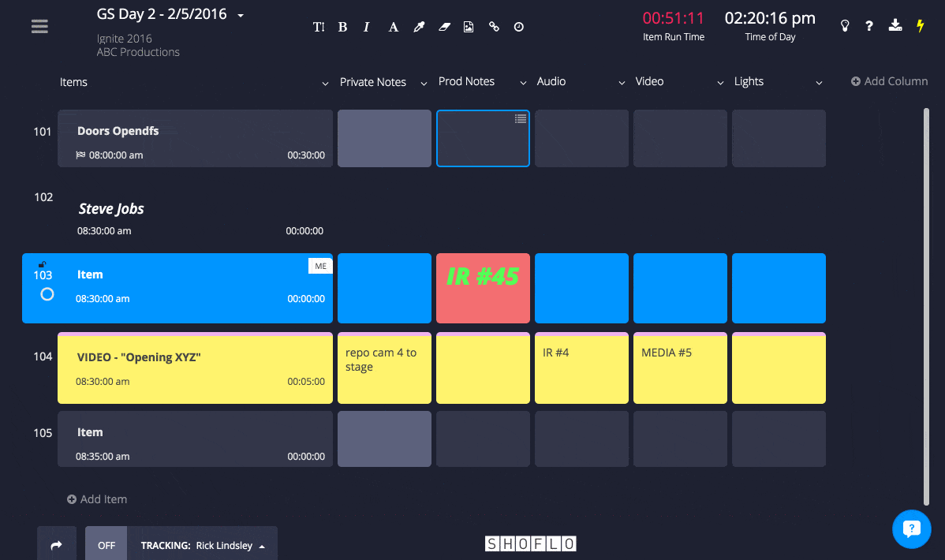Click the yellow lightning bolt icon

point(920,25)
